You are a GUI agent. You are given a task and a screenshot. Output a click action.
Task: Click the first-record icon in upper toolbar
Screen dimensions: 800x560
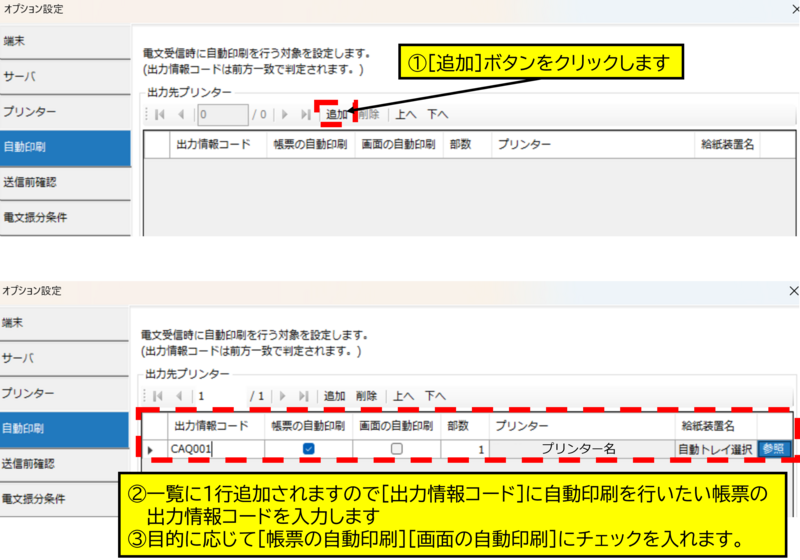coord(159,114)
